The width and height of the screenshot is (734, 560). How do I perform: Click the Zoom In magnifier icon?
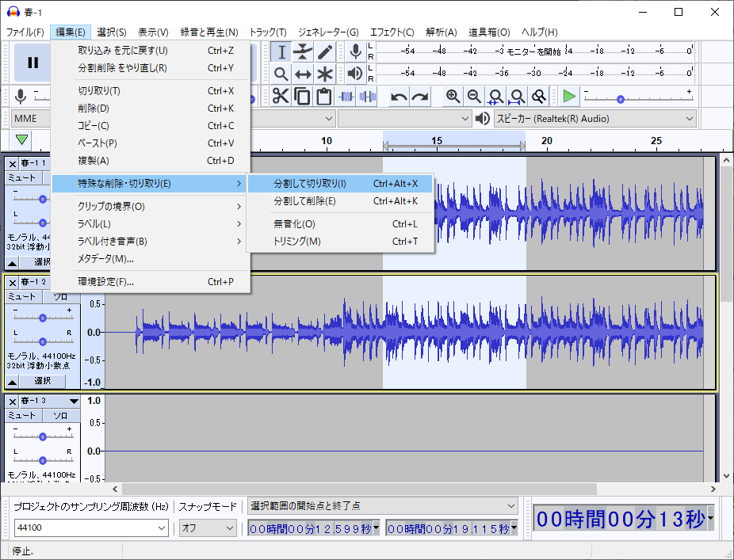point(453,96)
